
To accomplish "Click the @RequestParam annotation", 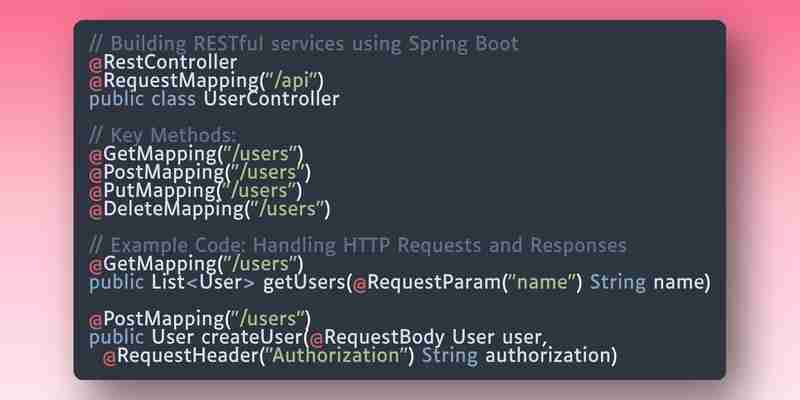I will click(x=425, y=283).
